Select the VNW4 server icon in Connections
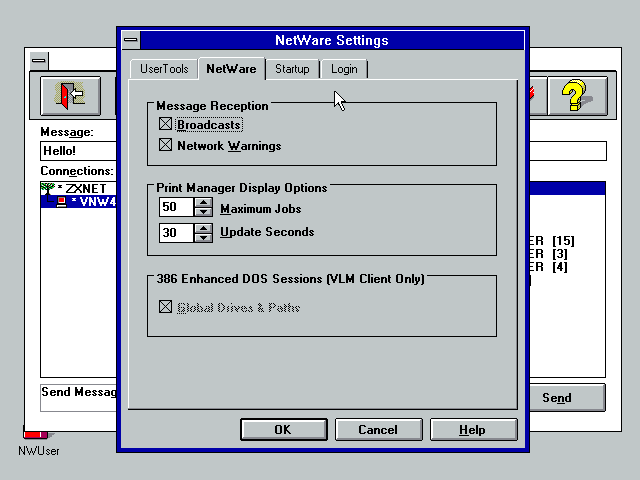This screenshot has height=480, width=640. click(62, 202)
